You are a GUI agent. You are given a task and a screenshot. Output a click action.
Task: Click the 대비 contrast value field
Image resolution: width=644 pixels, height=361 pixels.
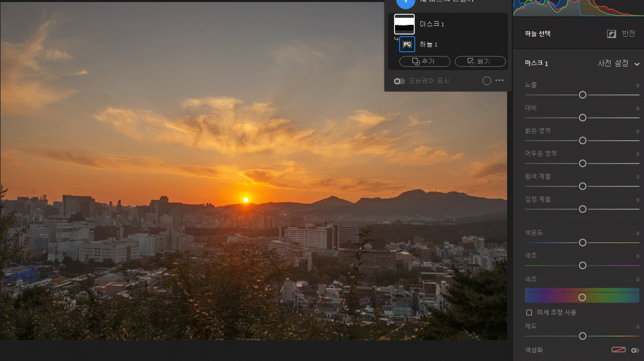(637, 109)
